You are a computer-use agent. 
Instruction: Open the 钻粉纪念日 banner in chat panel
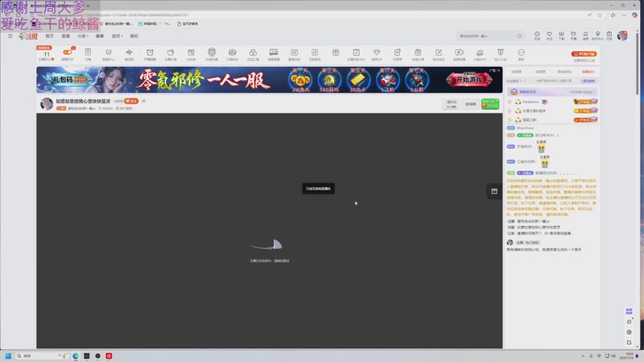tap(552, 92)
